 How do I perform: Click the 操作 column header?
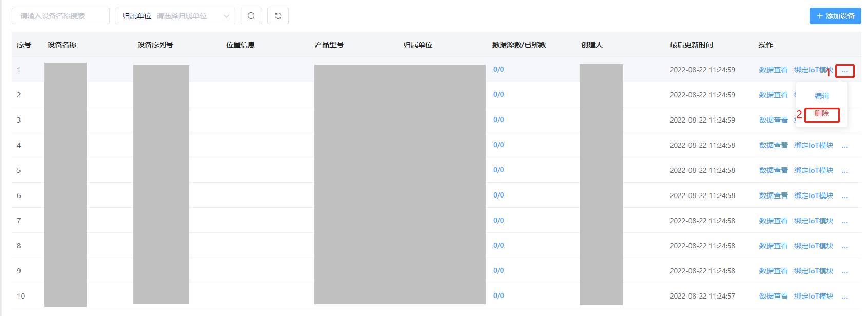point(766,45)
